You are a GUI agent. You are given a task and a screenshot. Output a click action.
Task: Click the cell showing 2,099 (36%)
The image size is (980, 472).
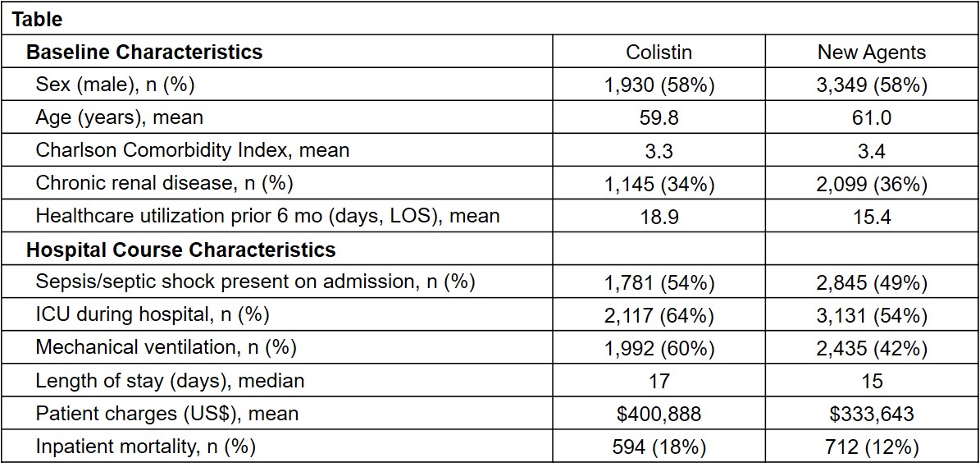872,184
